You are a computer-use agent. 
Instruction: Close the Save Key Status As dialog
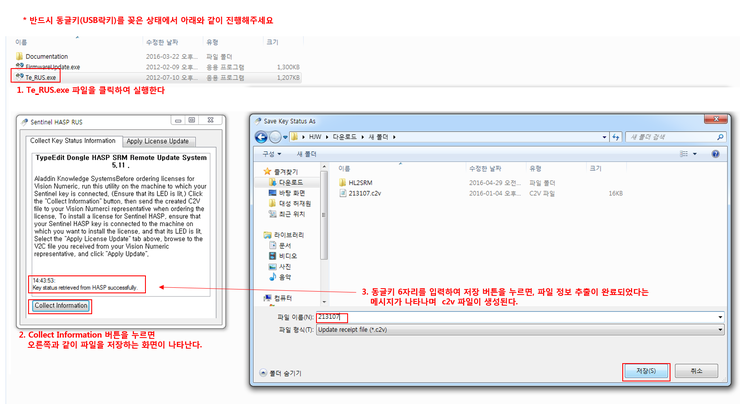coord(716,119)
